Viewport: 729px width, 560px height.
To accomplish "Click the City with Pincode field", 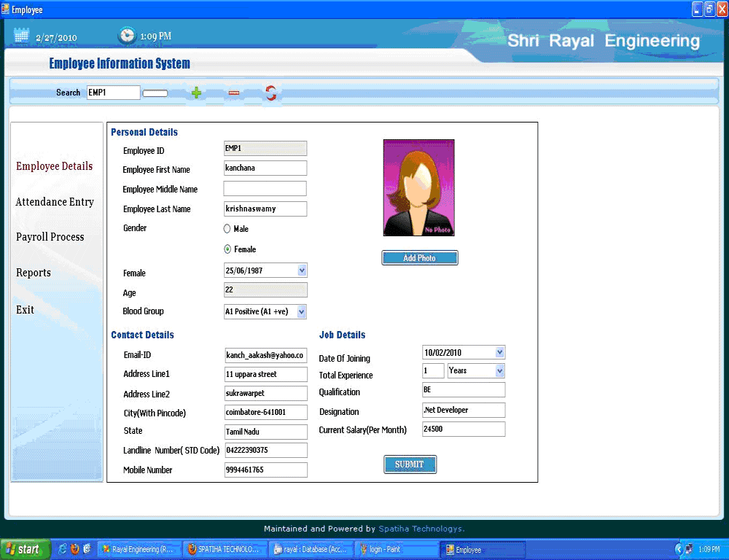I will [x=266, y=412].
